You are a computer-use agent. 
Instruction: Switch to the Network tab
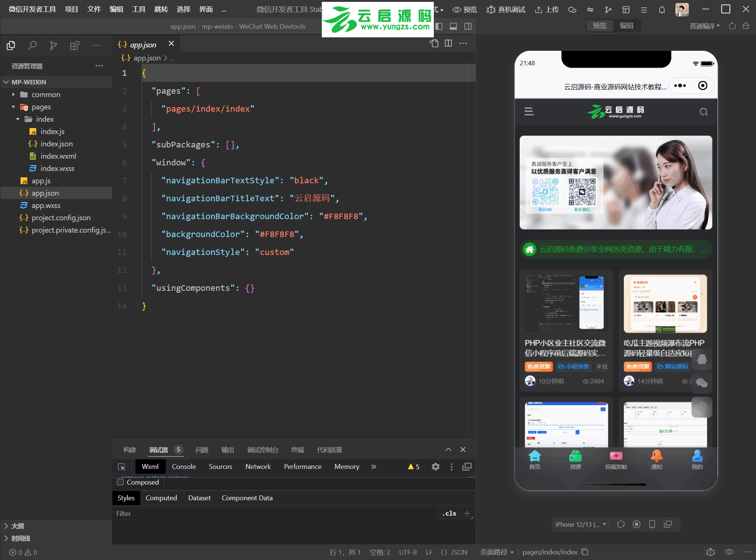point(258,467)
